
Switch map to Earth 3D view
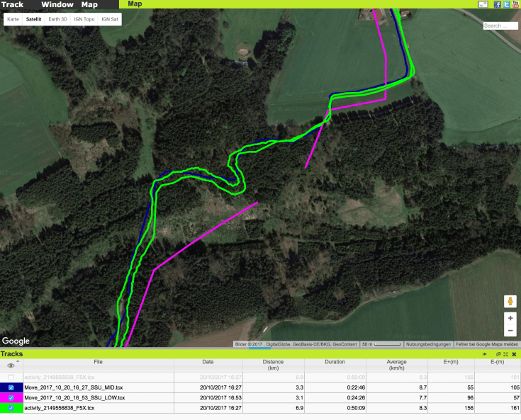click(58, 19)
